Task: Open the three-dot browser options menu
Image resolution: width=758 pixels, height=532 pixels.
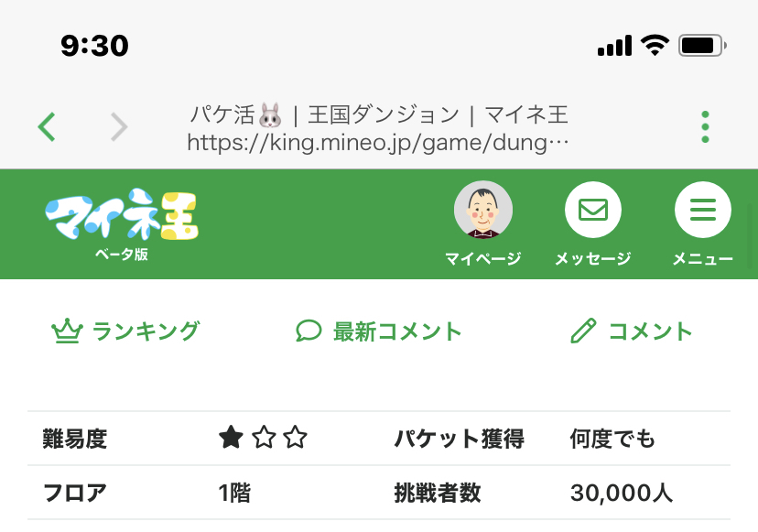Action: [x=704, y=126]
